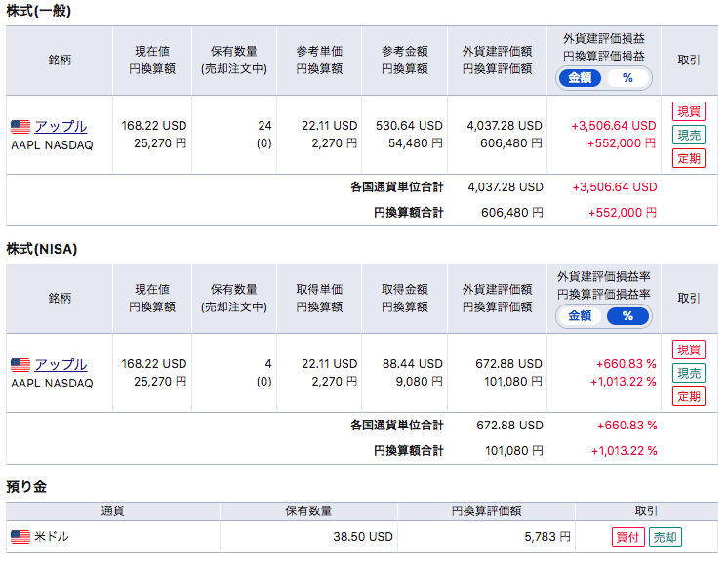Click US flag icon in 株式(一般) Apple row
This screenshot has width=728, height=569.
pyautogui.click(x=20, y=127)
